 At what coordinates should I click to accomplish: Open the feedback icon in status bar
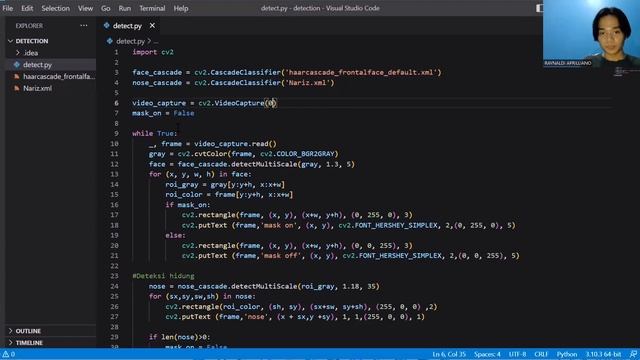click(x=633, y=354)
